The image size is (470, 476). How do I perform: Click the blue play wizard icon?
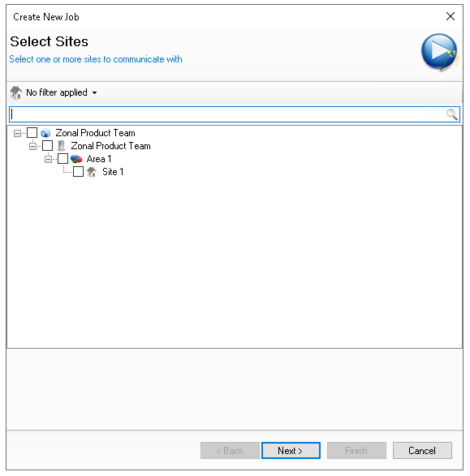click(x=439, y=52)
